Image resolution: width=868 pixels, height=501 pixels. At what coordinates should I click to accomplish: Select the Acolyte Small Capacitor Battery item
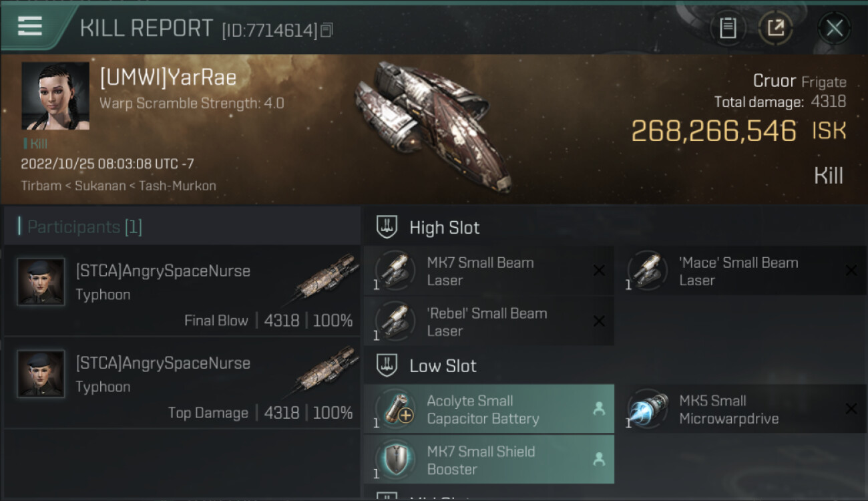[489, 409]
